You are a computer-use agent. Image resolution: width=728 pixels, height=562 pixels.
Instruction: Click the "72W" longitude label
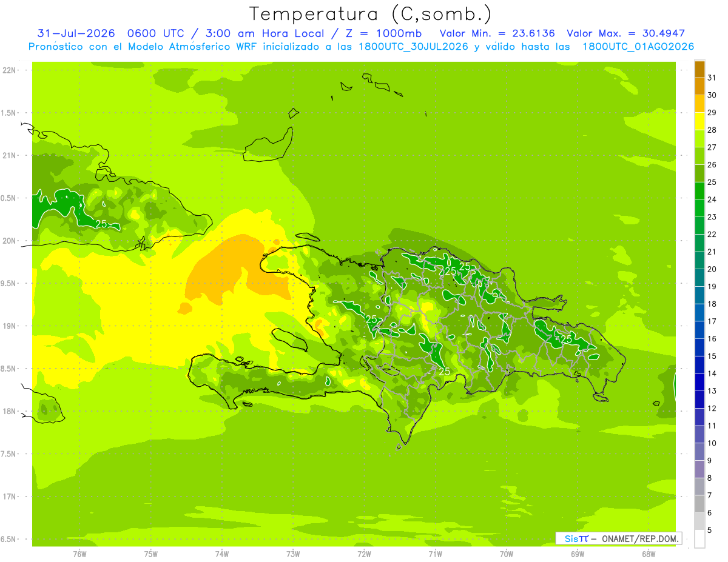point(364,554)
